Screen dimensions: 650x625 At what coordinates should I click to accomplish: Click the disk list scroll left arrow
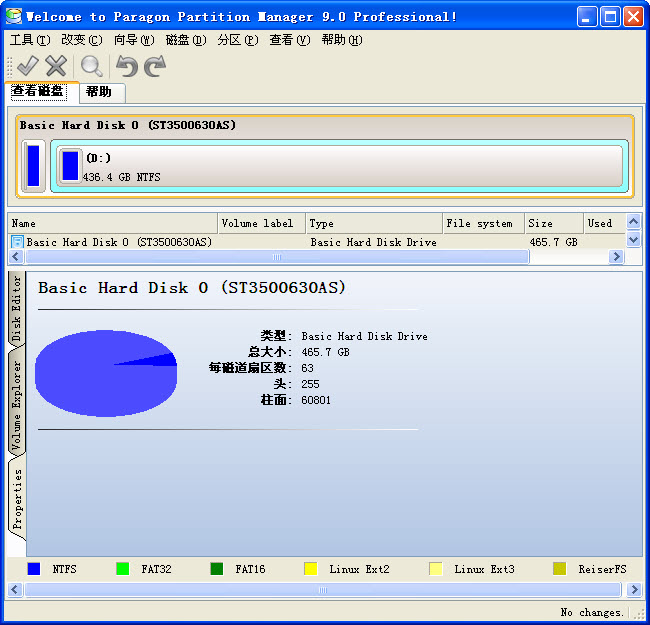tap(16, 257)
